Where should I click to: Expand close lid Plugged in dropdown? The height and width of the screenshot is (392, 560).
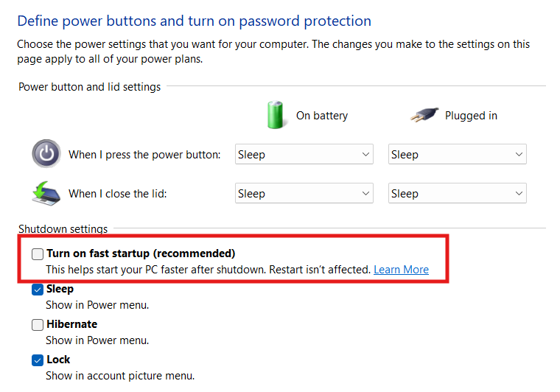pos(457,194)
